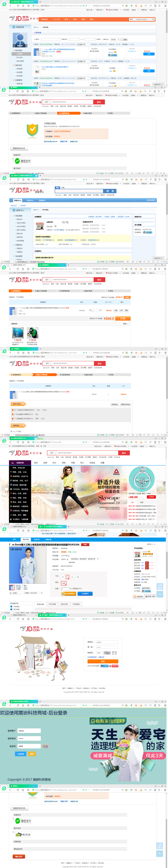The width and height of the screenshot is (168, 868).
Task: Open the order status dropdown showing 待付款
Action: pyautogui.click(x=115, y=39)
